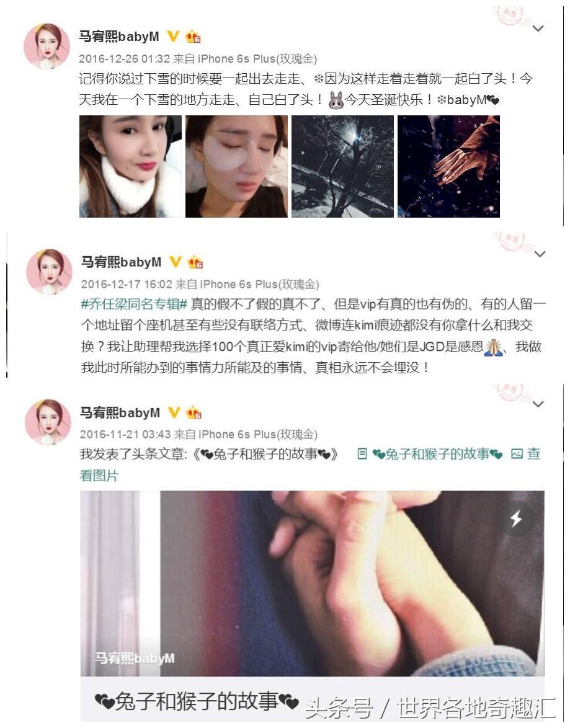The image size is (570, 728).
Task: Click the article document icon before 兔子和猴子的故事 link
Action: tap(362, 454)
